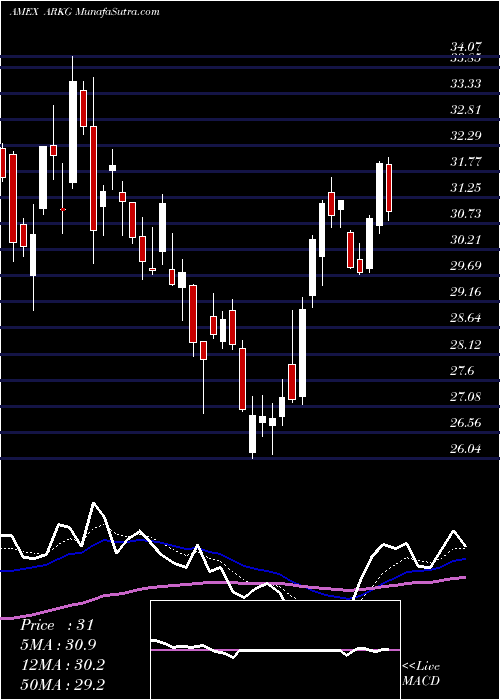The height and width of the screenshot is (700, 500).
Task: Click the 28.64 price axis label
Action: [x=465, y=318]
